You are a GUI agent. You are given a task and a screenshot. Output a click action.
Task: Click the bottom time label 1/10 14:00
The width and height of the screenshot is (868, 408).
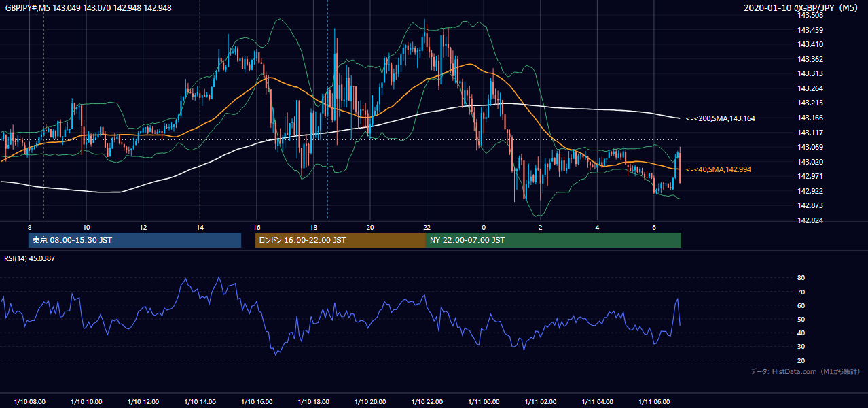click(x=200, y=402)
